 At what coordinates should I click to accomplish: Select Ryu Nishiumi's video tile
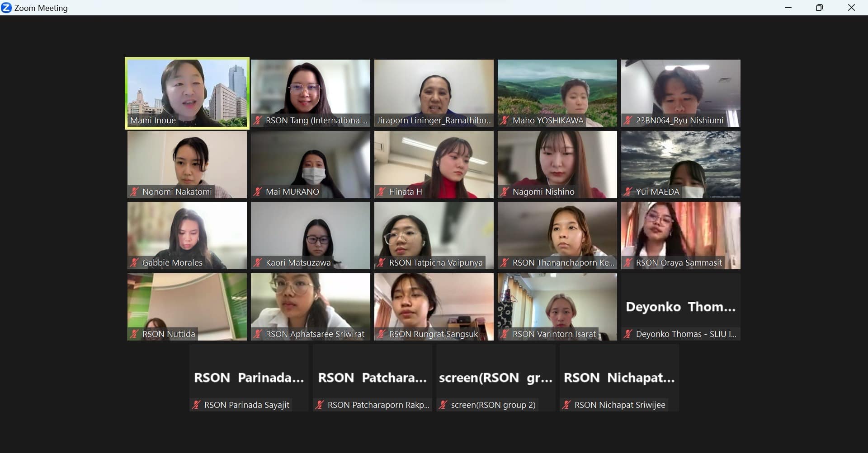tap(681, 93)
